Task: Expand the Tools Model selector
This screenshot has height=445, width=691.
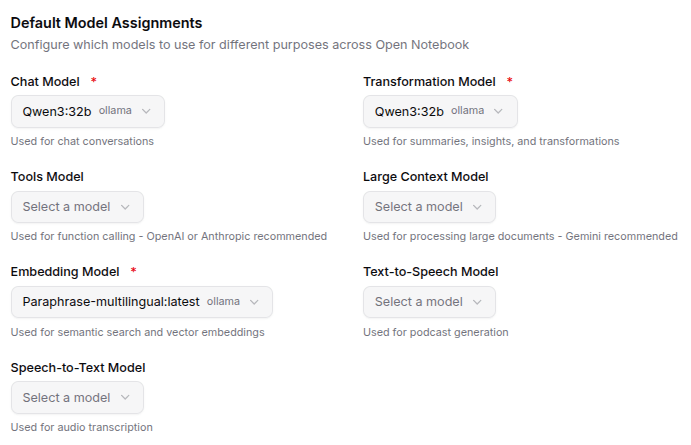Action: tap(77, 207)
